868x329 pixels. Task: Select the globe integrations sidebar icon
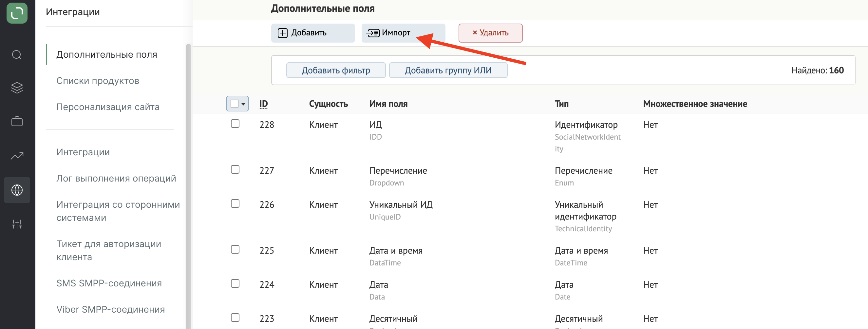click(x=17, y=190)
